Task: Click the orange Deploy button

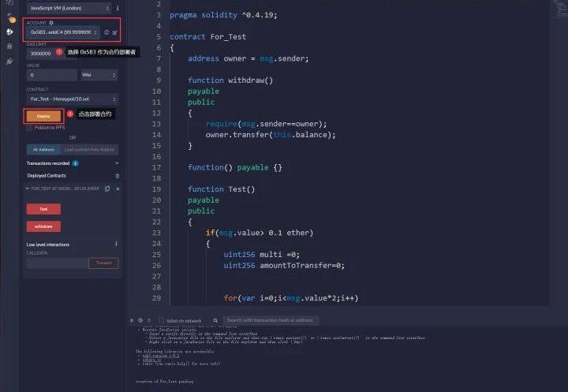Action: [43, 115]
